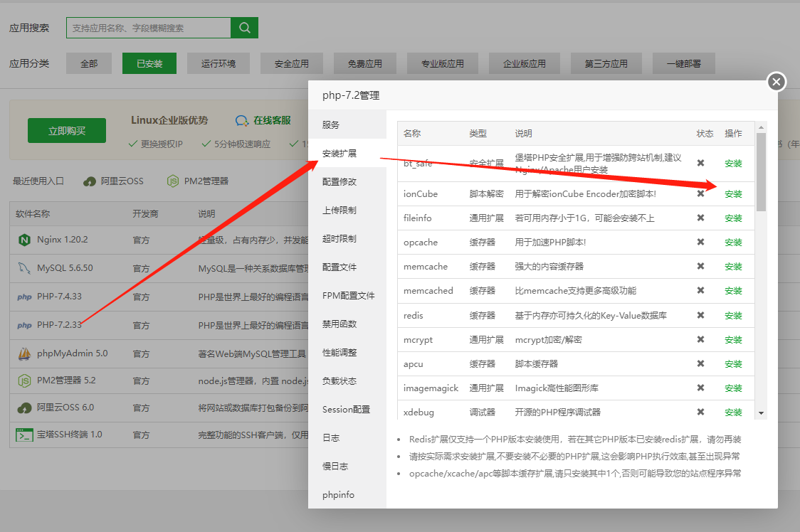Install the imagemagick extension
Image resolution: width=800 pixels, height=532 pixels.
point(733,388)
